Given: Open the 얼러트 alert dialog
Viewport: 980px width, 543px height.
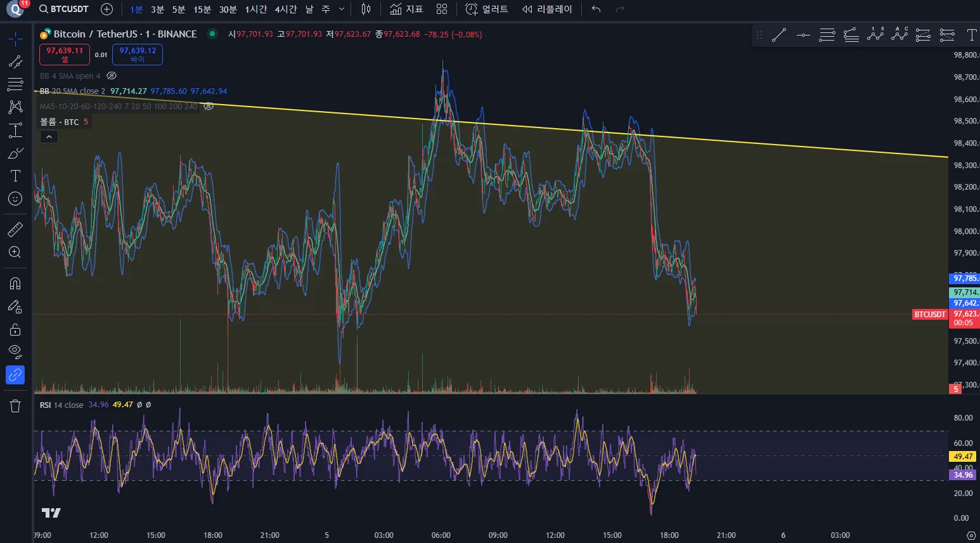Looking at the screenshot, I should click(487, 9).
